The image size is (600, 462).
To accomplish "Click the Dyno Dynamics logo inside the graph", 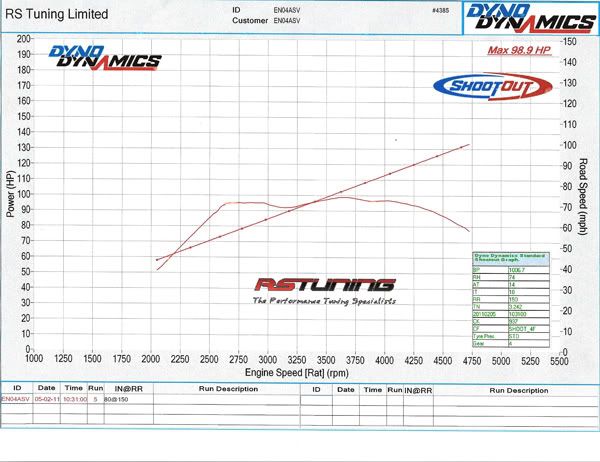I will click(105, 58).
